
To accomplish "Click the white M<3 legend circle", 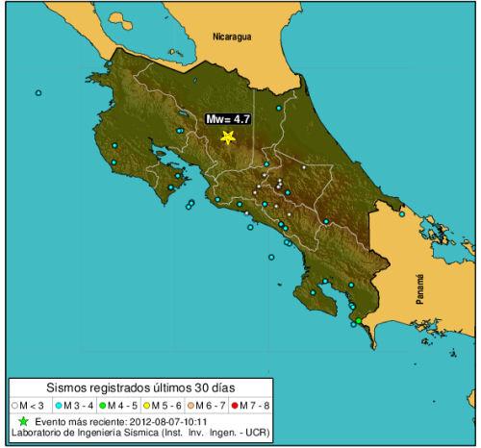I will point(14,406).
